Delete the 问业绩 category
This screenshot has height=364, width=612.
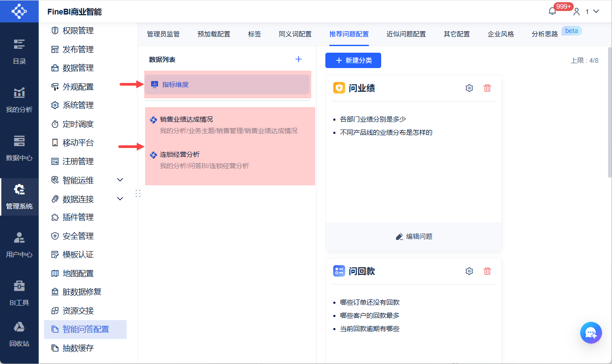tap(487, 88)
